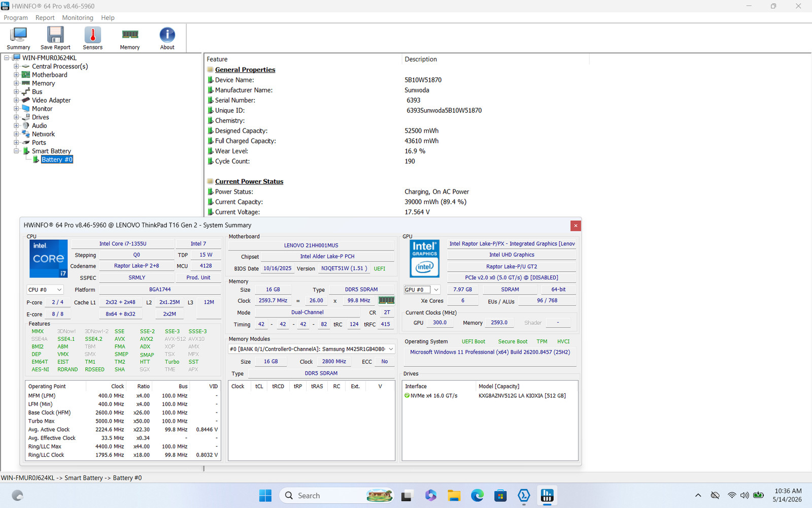Click the Sunwoda manufacturer value

point(417,90)
